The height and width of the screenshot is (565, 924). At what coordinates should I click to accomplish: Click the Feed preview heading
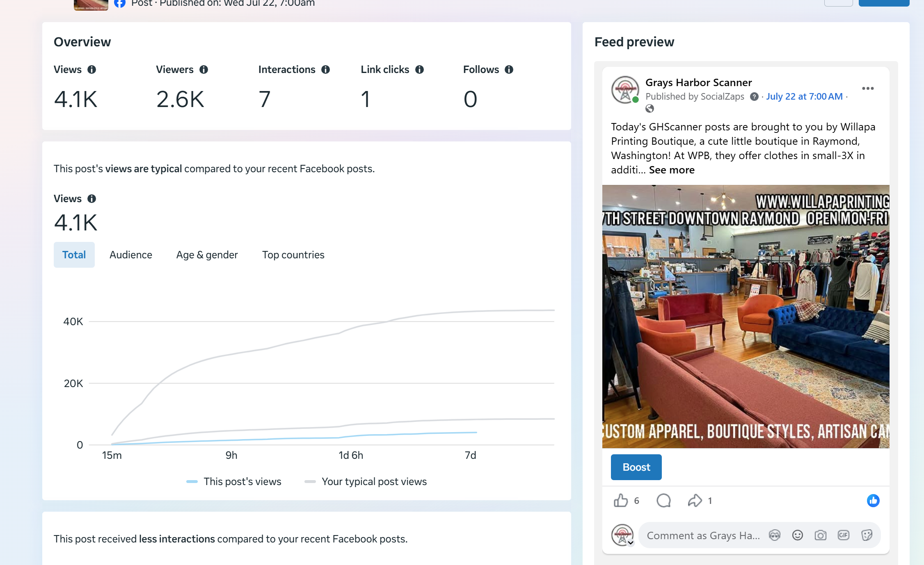coord(634,42)
